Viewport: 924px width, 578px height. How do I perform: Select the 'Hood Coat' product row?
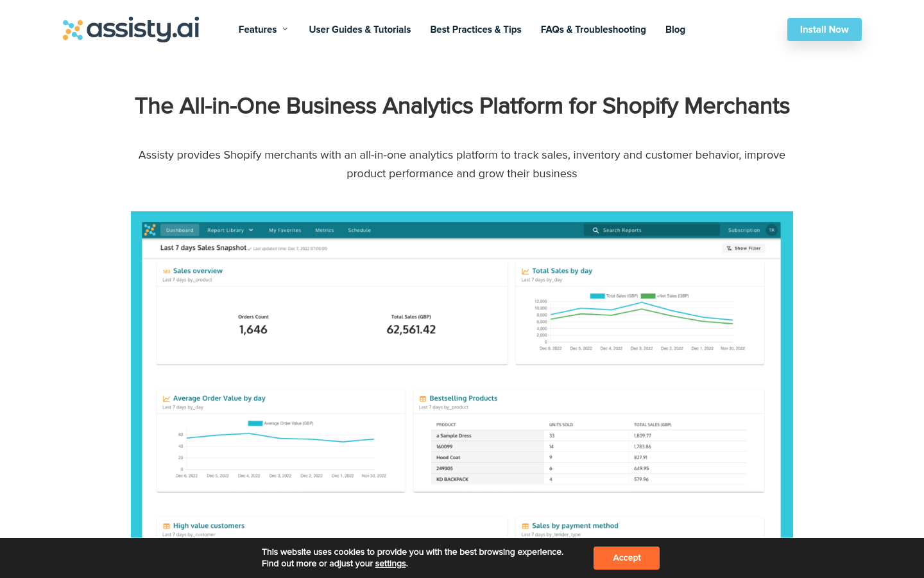590,457
